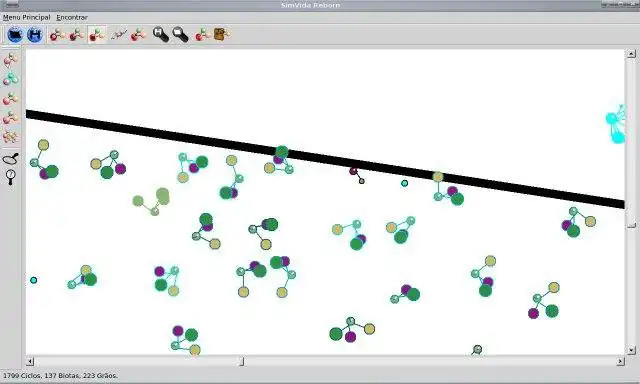Click the black diagonal barrier line

coord(325,159)
